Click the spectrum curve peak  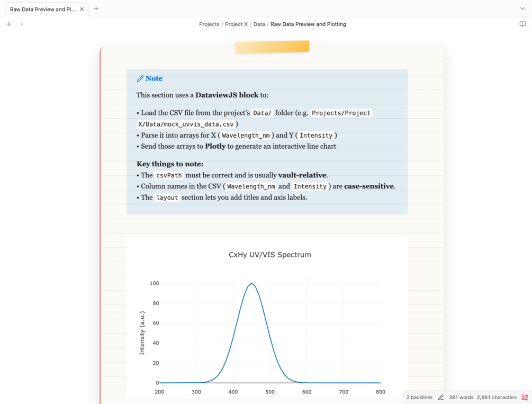[251, 283]
